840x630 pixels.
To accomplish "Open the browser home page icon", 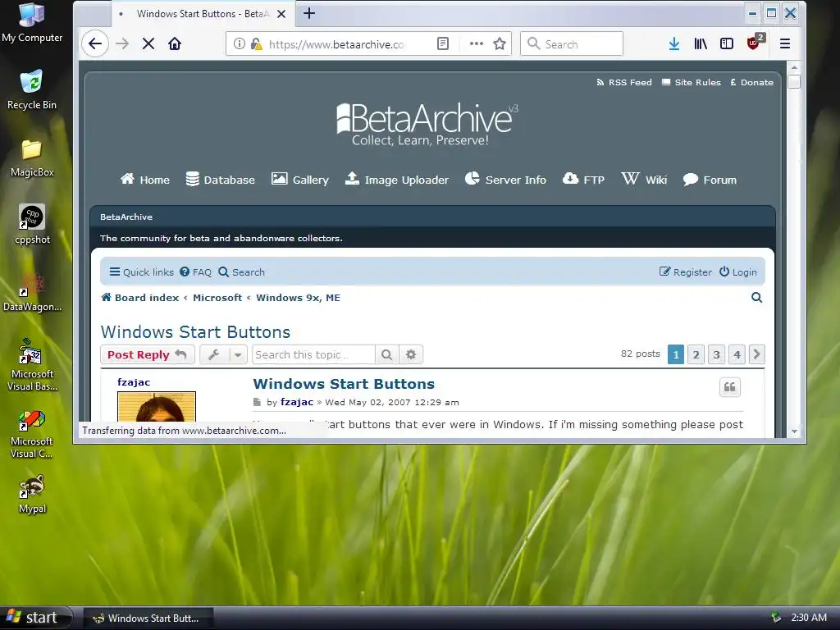I will point(175,44).
